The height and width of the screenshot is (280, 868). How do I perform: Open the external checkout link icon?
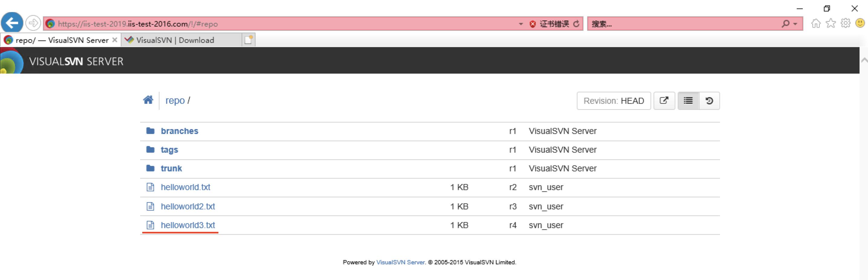[x=664, y=101]
